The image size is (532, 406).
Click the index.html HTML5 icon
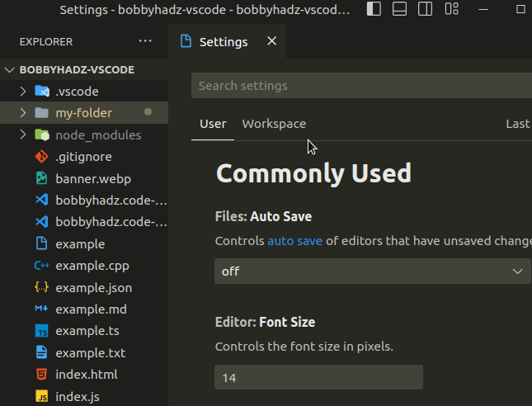tap(42, 374)
